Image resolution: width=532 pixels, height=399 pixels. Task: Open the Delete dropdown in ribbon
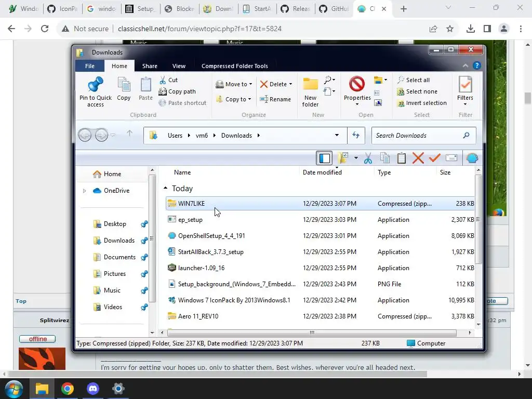(276, 84)
